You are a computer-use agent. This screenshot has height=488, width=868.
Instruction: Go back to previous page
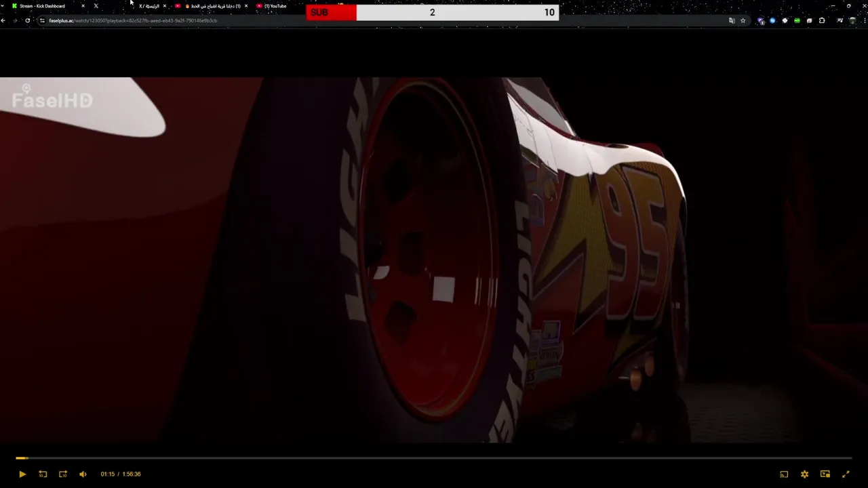[x=3, y=20]
